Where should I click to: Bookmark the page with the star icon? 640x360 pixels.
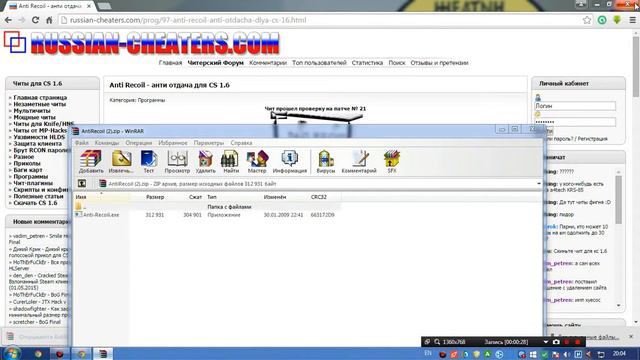(587, 20)
